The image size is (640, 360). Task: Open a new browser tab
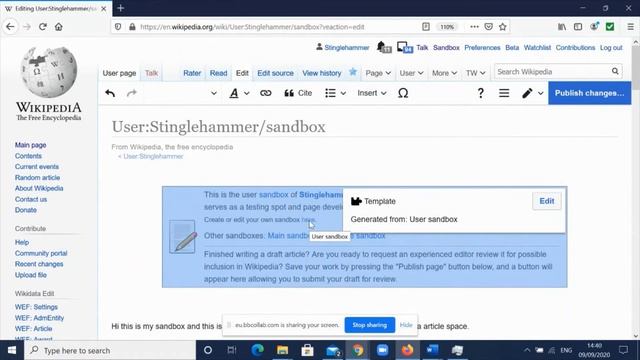(x=120, y=8)
